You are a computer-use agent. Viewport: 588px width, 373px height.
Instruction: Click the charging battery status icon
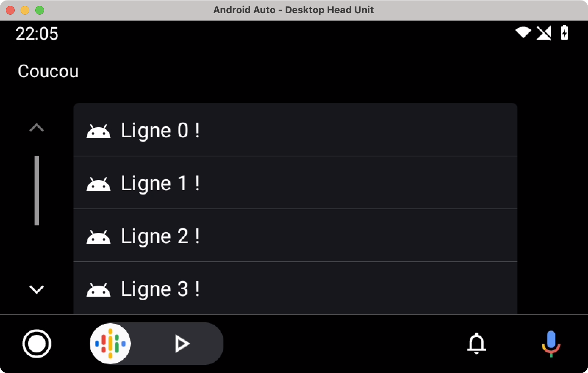(564, 32)
